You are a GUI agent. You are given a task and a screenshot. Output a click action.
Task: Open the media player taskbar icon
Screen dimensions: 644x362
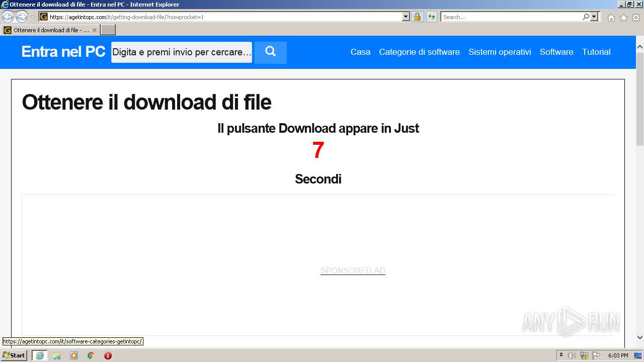(74, 355)
